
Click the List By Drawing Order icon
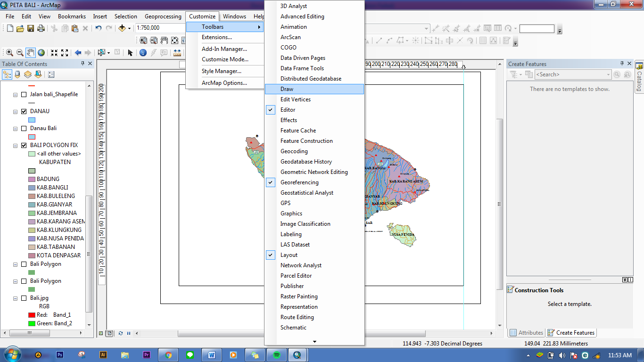click(7, 74)
